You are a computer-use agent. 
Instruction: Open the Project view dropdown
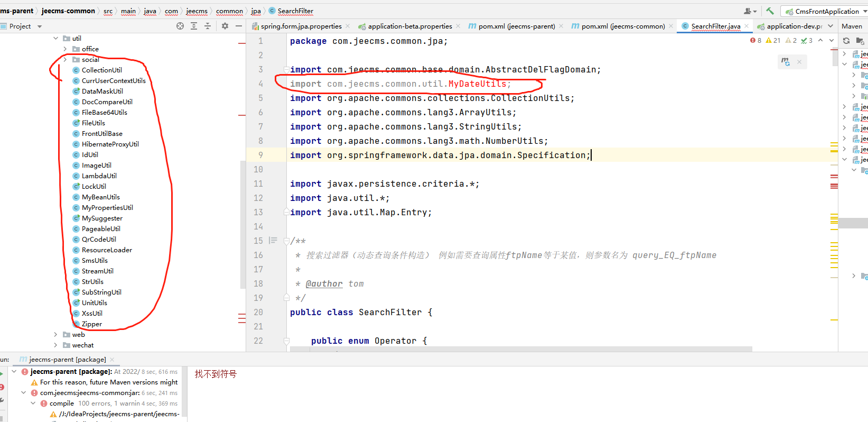pos(40,26)
